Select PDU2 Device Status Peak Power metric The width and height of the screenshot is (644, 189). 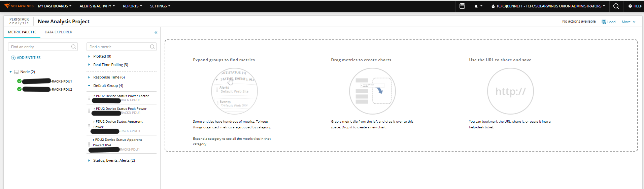point(122,111)
